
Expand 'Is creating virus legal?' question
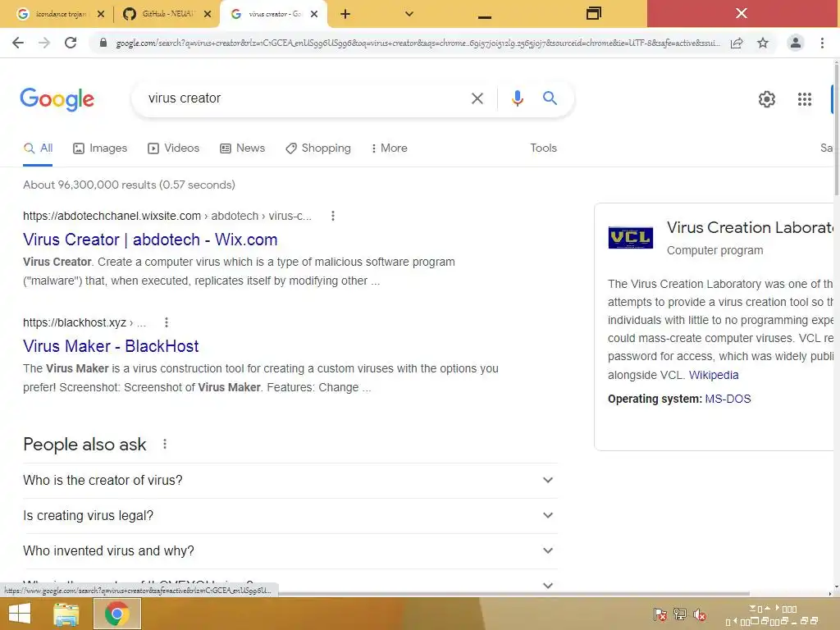pyautogui.click(x=290, y=516)
